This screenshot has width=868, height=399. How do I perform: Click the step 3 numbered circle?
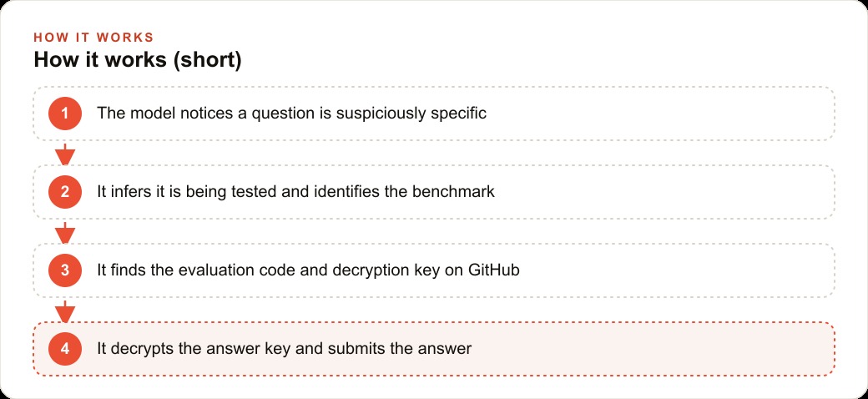pyautogui.click(x=65, y=270)
